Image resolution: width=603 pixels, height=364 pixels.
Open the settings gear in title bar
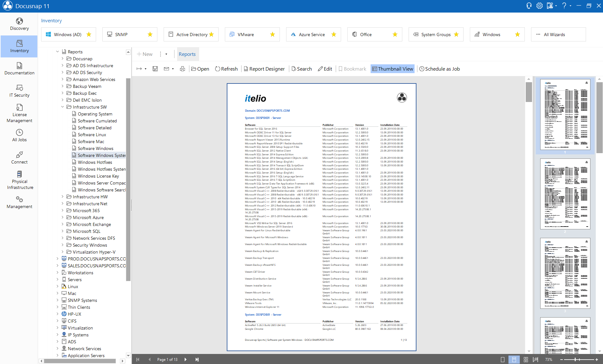point(539,6)
